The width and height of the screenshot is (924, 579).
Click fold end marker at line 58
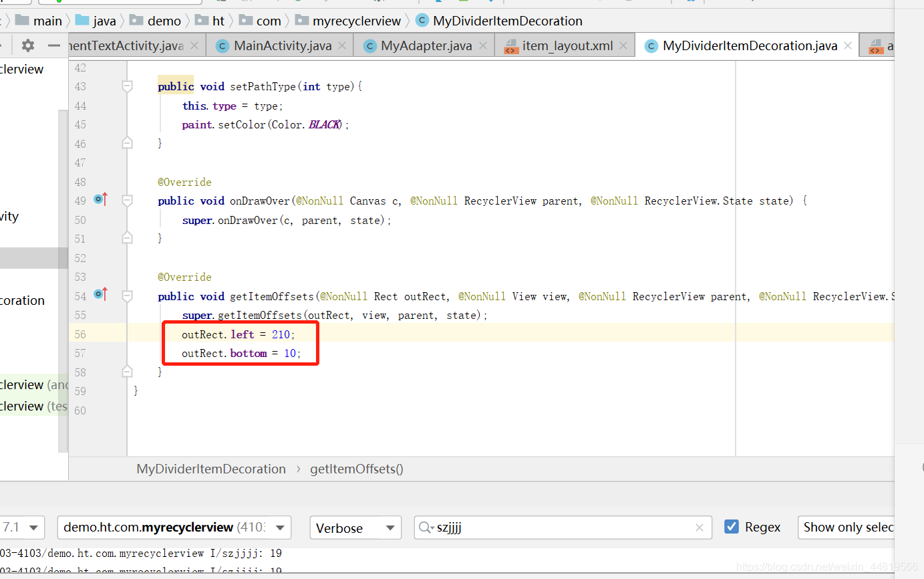(127, 371)
